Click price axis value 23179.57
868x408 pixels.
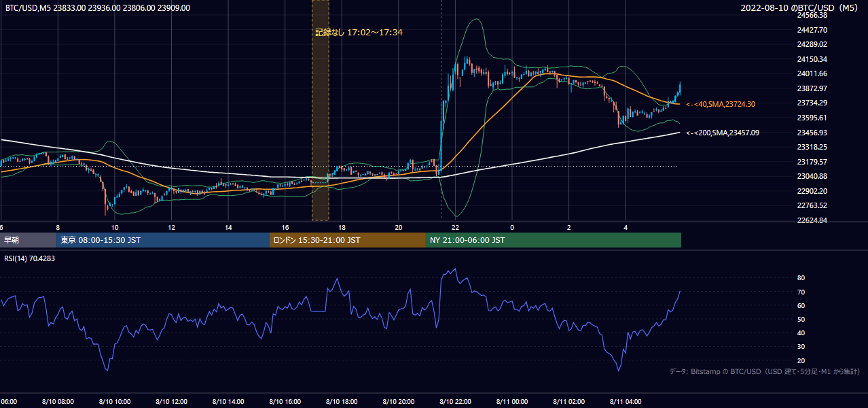tap(812, 162)
